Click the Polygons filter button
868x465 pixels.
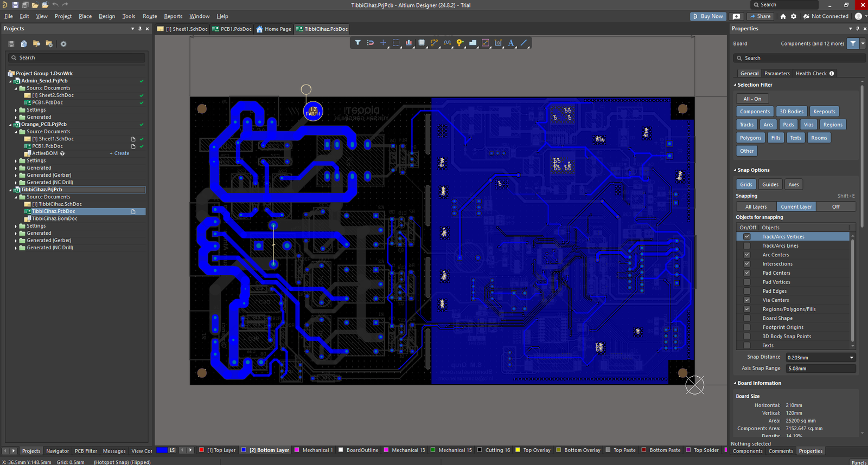[750, 138]
